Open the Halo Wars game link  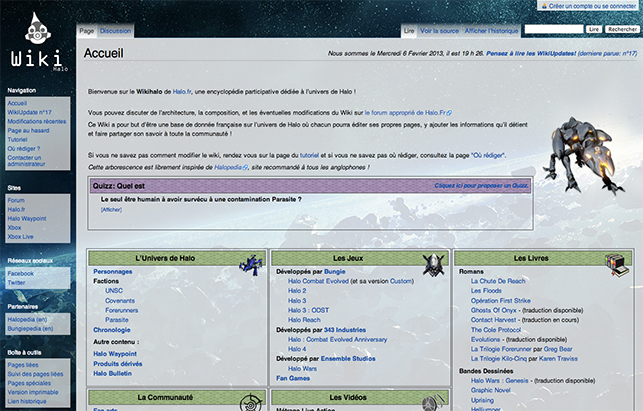[302, 369]
